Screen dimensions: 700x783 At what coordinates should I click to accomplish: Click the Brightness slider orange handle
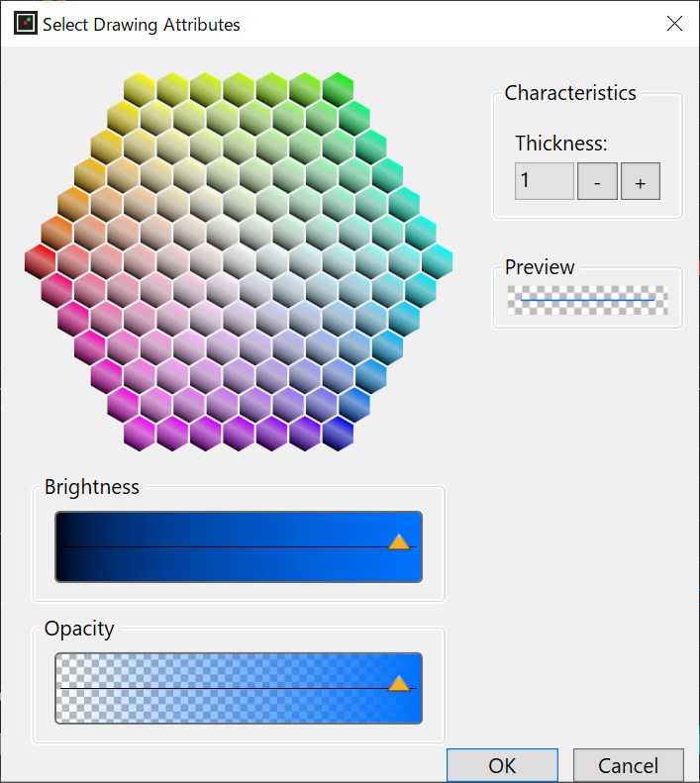(x=399, y=541)
